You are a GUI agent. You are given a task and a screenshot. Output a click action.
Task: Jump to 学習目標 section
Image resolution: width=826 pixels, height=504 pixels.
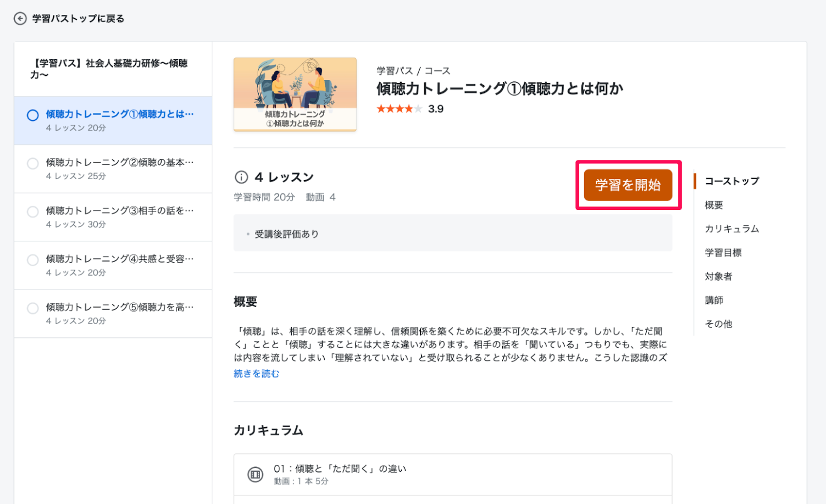[x=723, y=252]
